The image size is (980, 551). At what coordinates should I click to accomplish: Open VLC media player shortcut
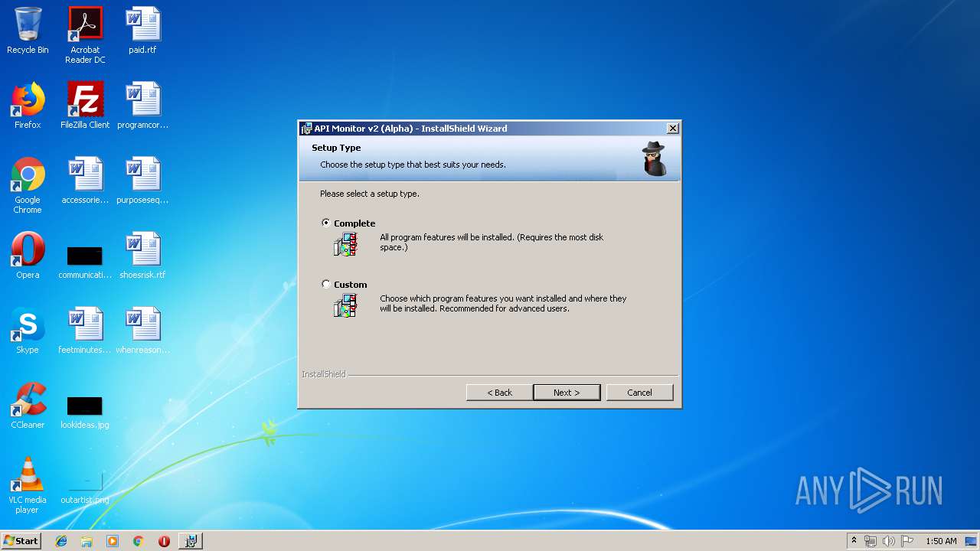(x=28, y=485)
